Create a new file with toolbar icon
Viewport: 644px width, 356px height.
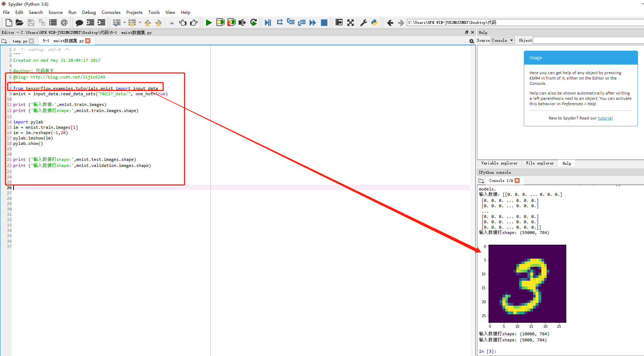pyautogui.click(x=9, y=22)
